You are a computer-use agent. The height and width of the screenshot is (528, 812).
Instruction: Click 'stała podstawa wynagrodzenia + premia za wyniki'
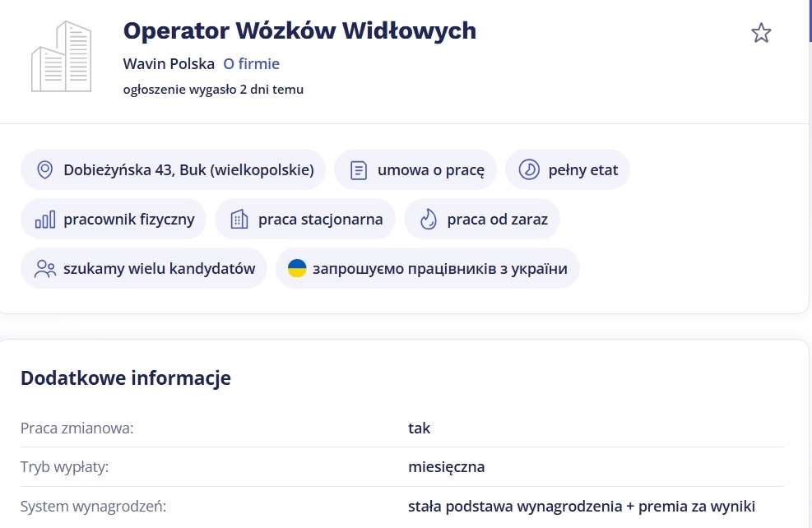tap(582, 507)
